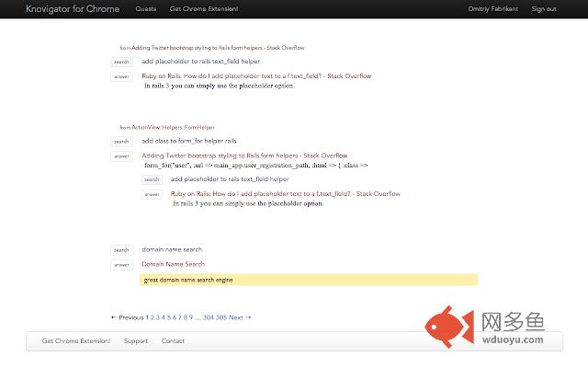Go to page 6 in pagination

pos(175,317)
